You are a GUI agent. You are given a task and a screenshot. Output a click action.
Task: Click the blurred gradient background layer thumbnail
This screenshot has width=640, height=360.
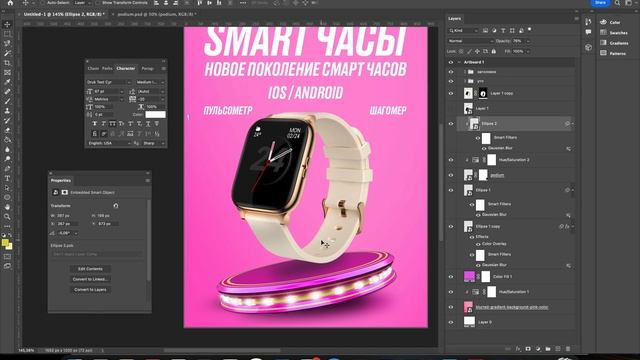coord(468,307)
